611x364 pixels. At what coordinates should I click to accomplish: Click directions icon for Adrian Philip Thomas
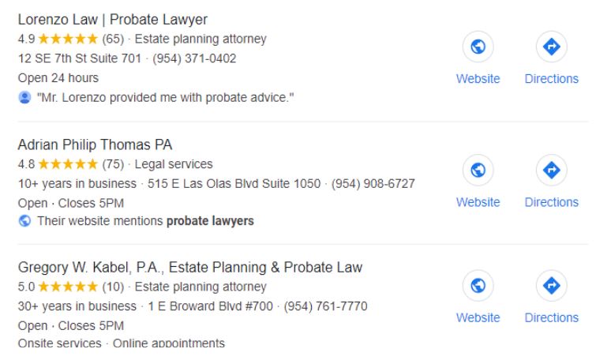pyautogui.click(x=551, y=170)
